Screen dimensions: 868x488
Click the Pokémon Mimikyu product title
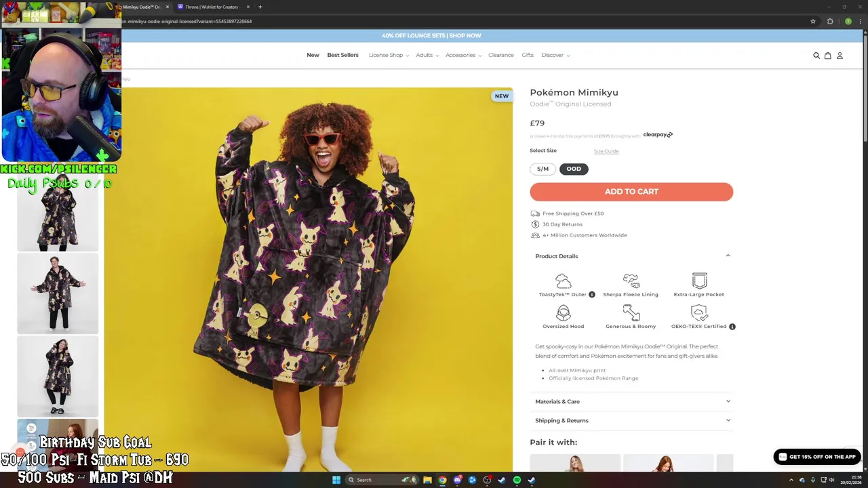coord(574,92)
